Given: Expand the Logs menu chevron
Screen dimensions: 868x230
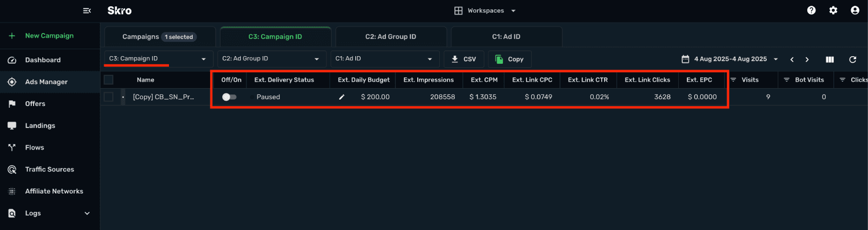Looking at the screenshot, I should 87,213.
